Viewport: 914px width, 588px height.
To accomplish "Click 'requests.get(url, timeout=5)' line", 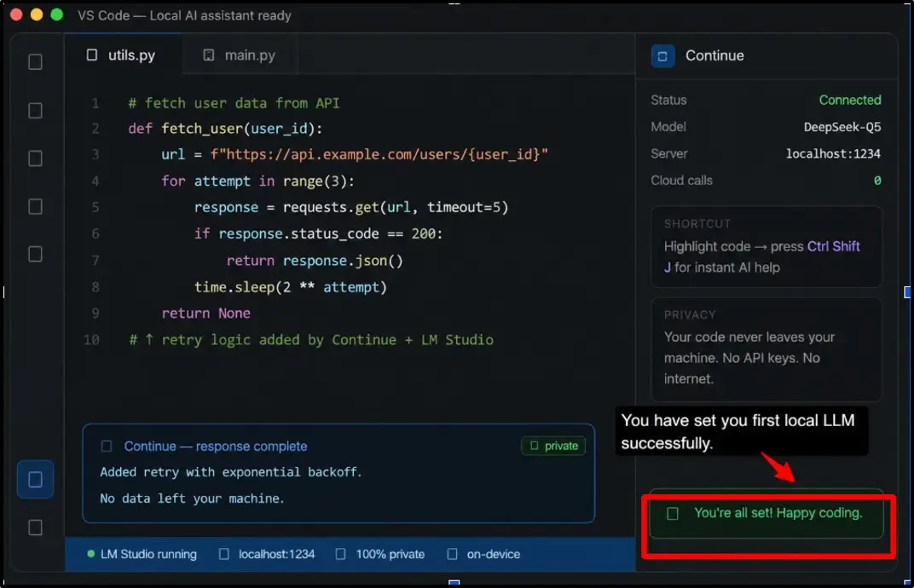I will pos(351,207).
